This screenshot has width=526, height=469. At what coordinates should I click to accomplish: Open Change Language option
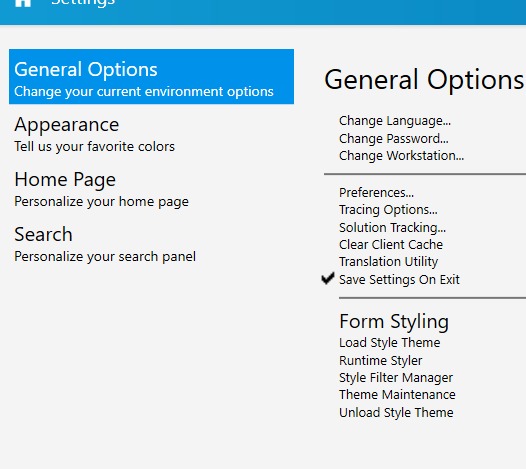[395, 121]
